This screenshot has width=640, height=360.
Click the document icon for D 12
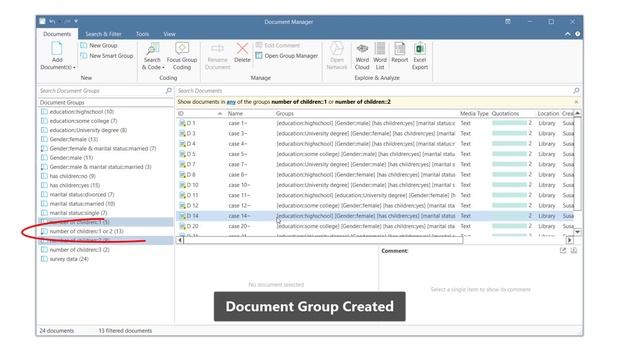(x=182, y=205)
